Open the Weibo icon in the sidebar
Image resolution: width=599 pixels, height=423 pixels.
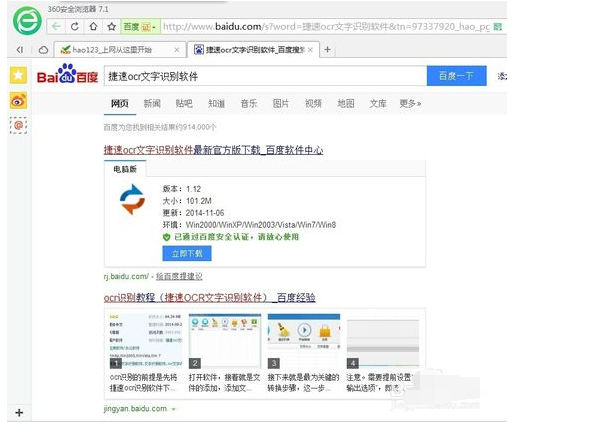(x=18, y=101)
